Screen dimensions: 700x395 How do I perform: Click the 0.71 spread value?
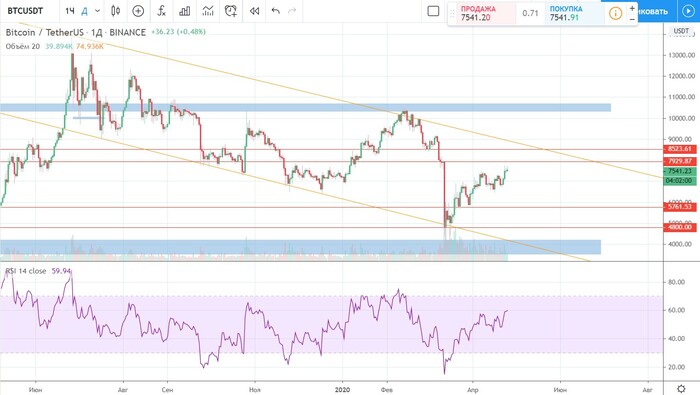click(x=530, y=13)
